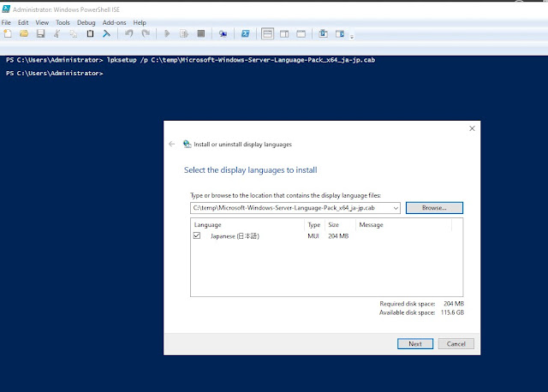Click the New script icon
The image size is (548, 392).
[8, 33]
